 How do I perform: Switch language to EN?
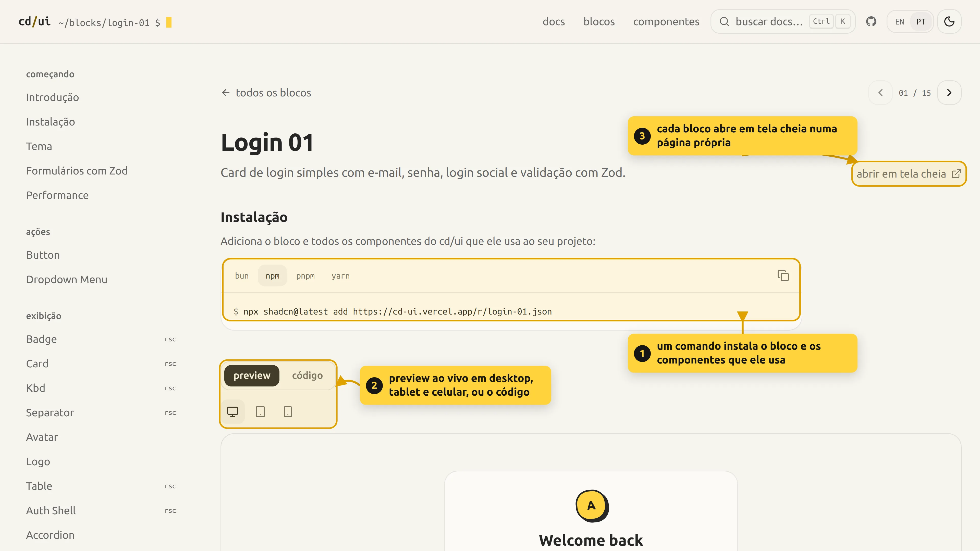pos(899,22)
